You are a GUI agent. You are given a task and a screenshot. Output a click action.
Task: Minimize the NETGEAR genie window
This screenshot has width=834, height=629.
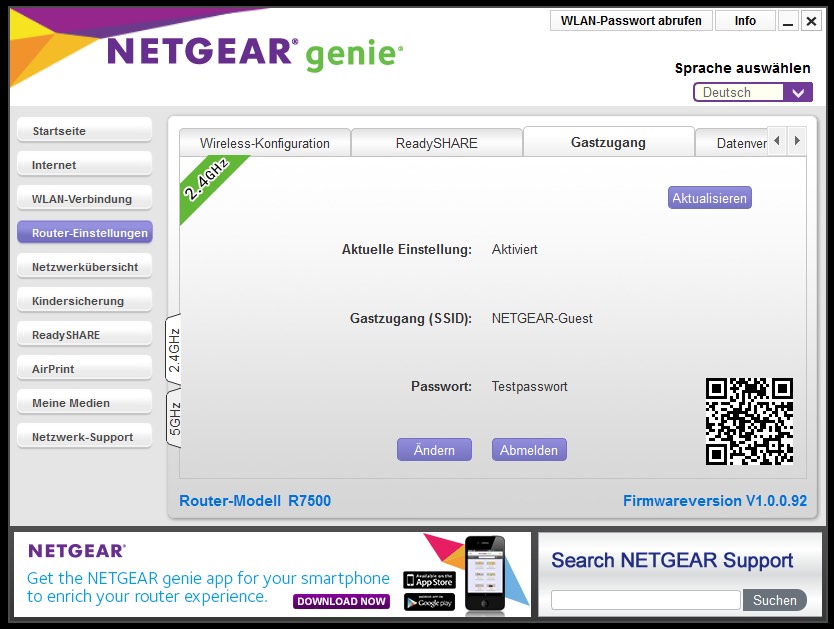[788, 21]
